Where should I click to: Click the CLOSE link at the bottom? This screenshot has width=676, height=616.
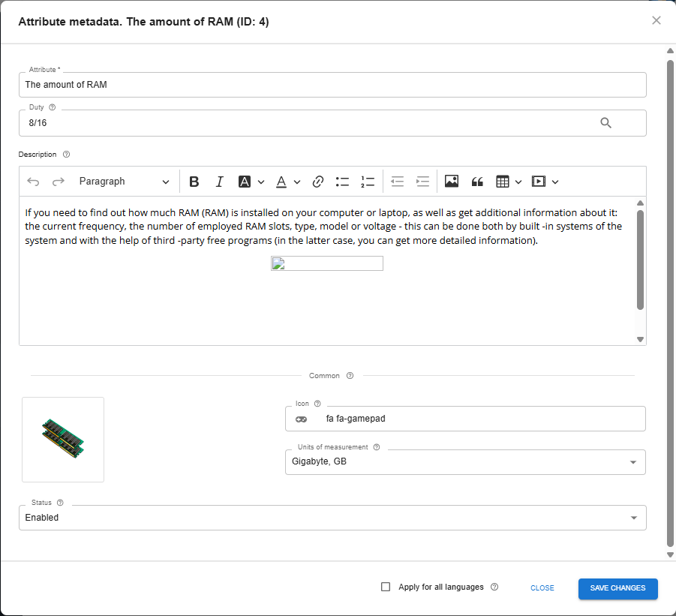coord(542,587)
